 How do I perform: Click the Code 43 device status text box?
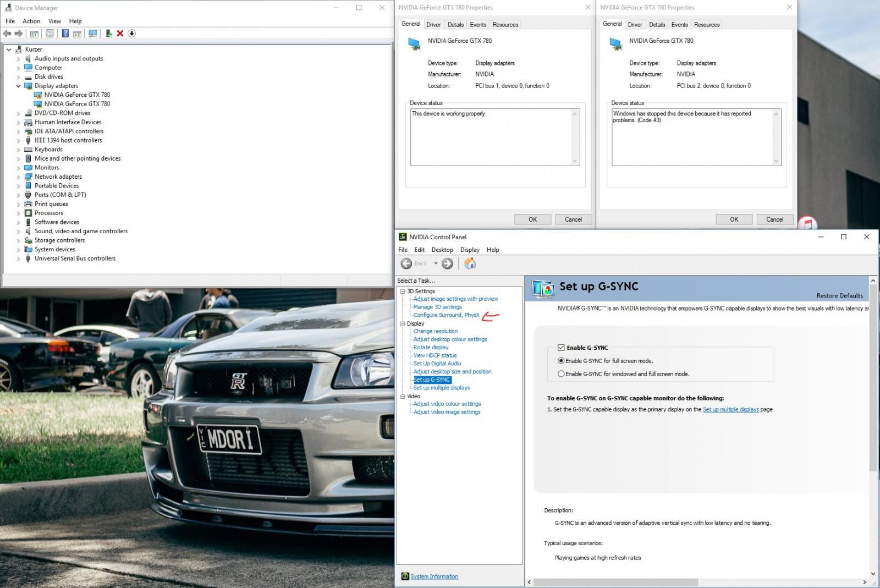(x=696, y=137)
